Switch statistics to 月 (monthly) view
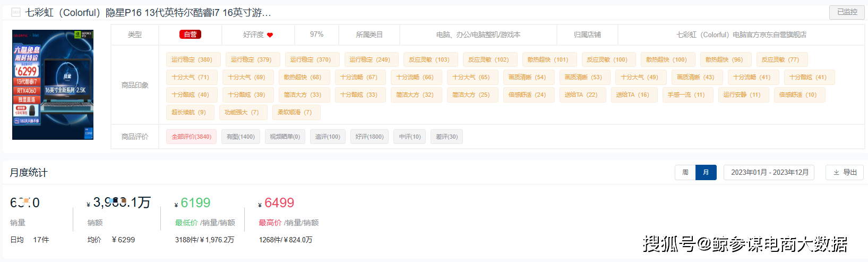The width and height of the screenshot is (868, 262). 706,172
